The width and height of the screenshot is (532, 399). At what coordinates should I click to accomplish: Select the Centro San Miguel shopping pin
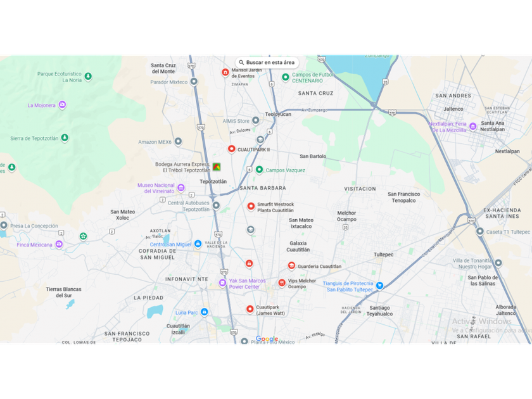(198, 244)
